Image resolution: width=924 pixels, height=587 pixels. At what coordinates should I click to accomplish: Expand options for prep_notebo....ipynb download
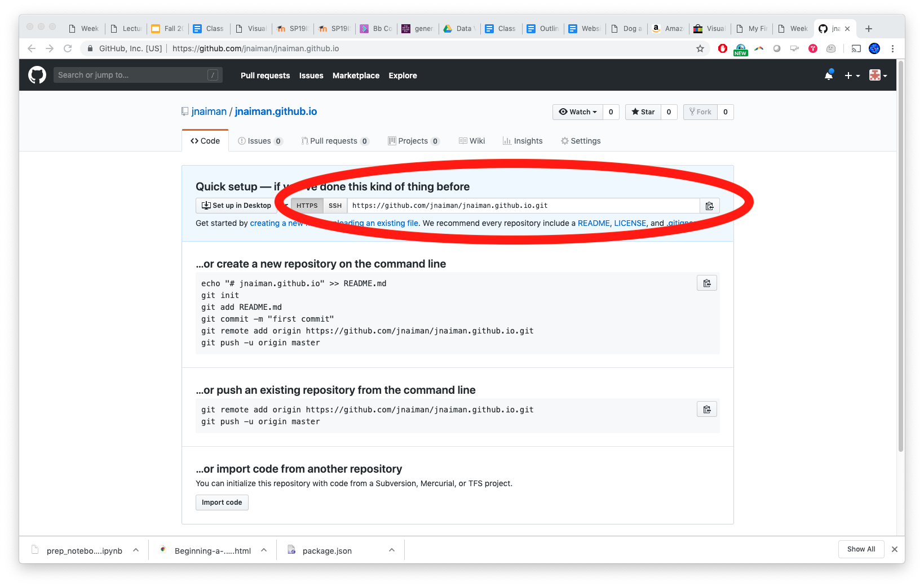(136, 550)
